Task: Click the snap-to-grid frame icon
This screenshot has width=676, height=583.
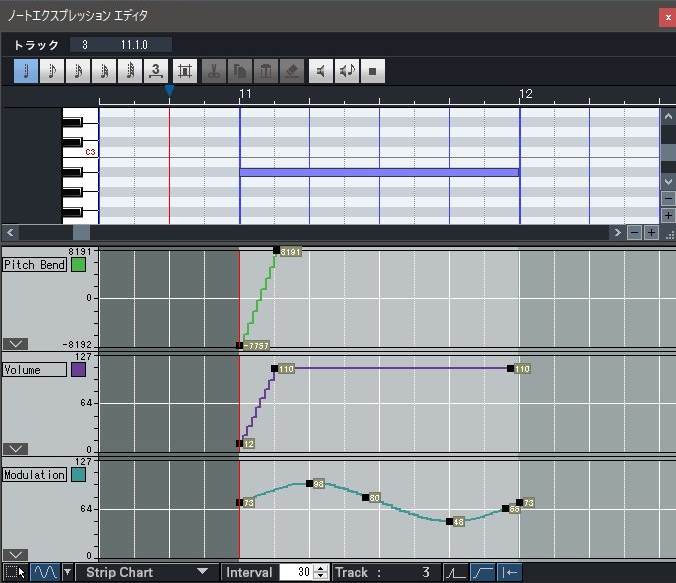Action: [x=184, y=71]
